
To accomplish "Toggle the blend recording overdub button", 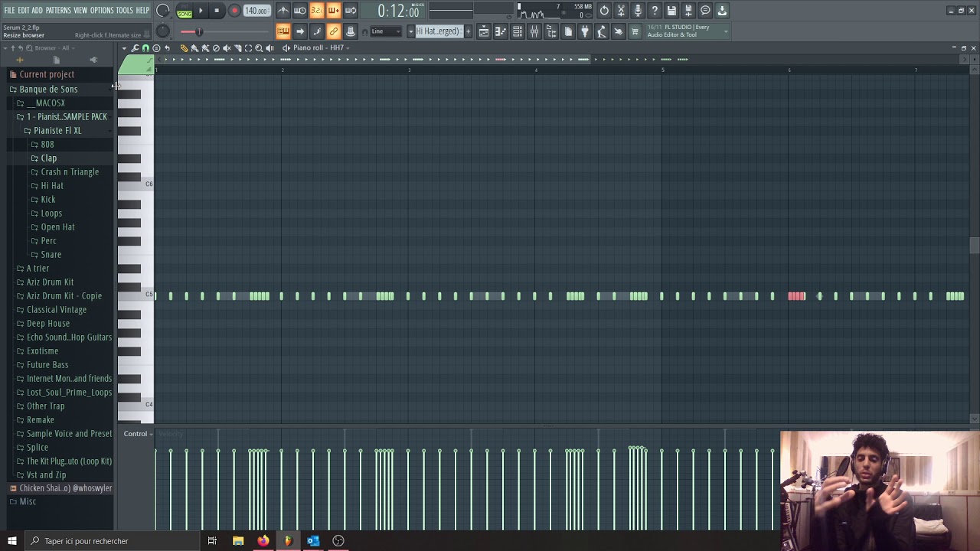I will pos(334,11).
